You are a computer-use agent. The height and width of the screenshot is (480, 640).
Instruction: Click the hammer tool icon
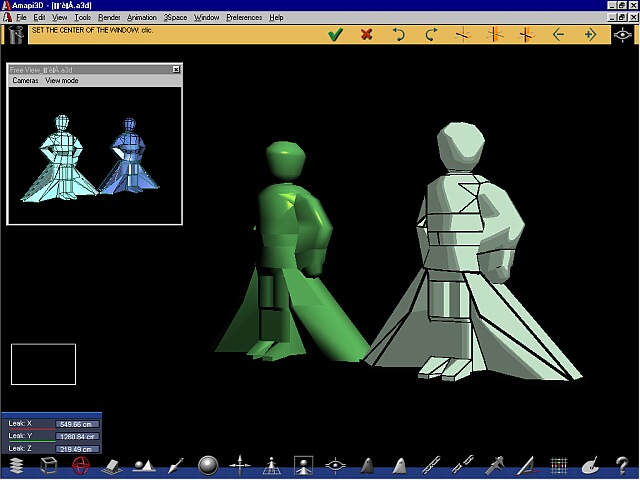coord(495,465)
